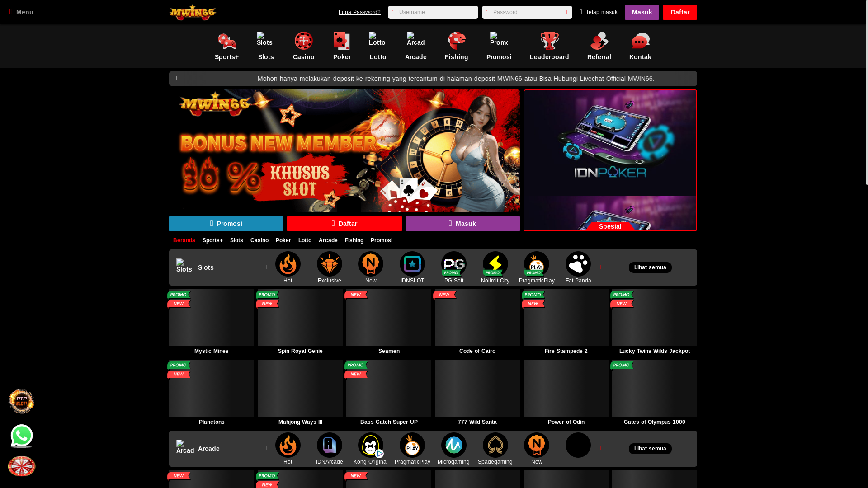Image resolution: width=868 pixels, height=488 pixels.
Task: Slide Arcade providers to the left
Action: point(266,449)
